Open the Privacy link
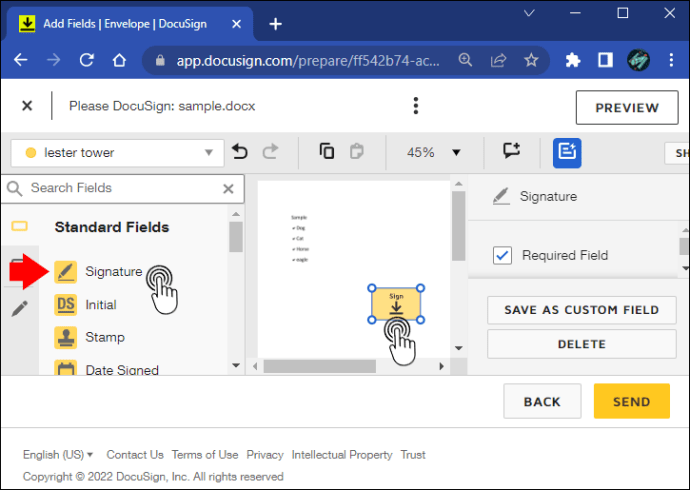The image size is (690, 490). [x=265, y=454]
